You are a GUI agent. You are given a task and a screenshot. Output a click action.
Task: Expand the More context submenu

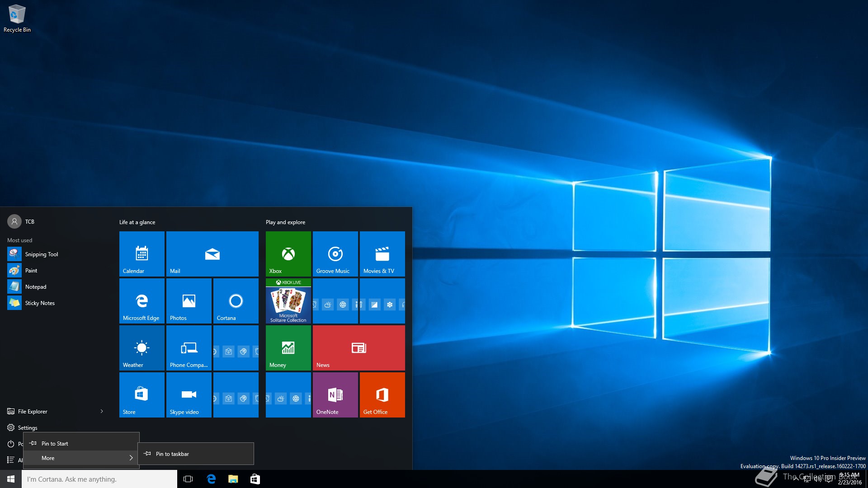pos(81,458)
